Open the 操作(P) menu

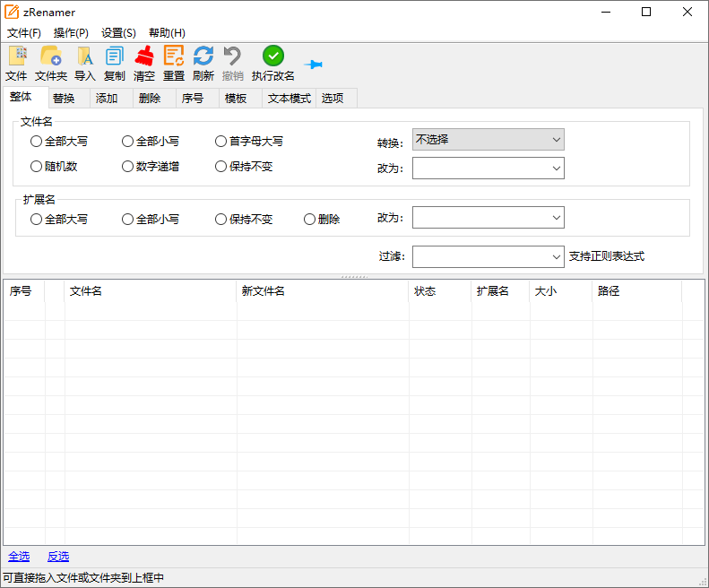point(71,33)
